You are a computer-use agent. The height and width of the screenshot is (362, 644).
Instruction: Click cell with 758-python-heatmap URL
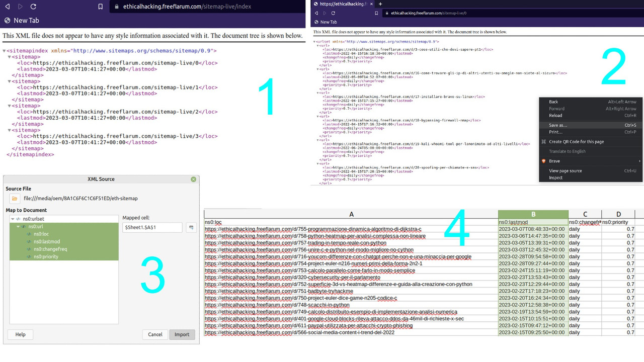click(351, 236)
